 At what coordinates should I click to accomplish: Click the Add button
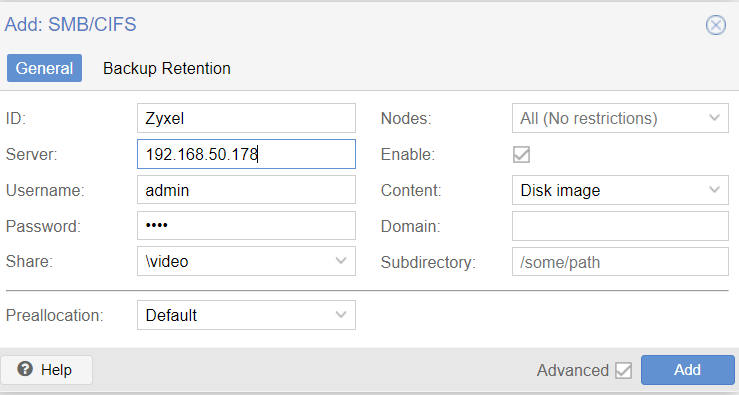click(x=687, y=370)
